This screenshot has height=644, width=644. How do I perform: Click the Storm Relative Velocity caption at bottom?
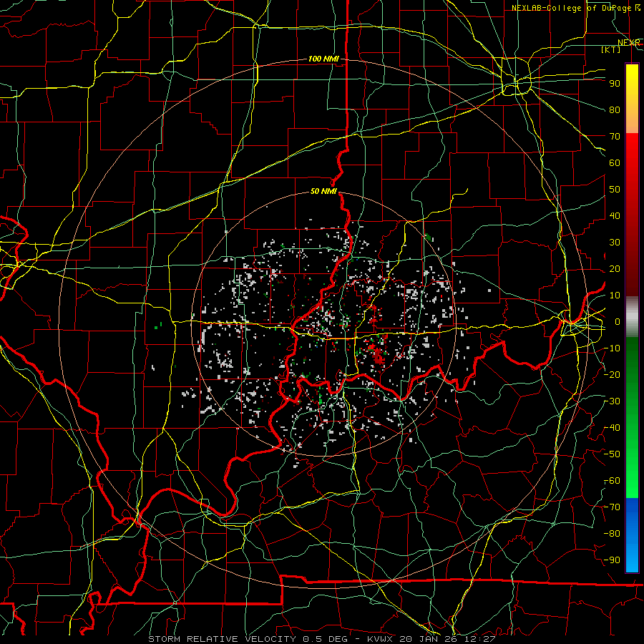click(x=321, y=639)
